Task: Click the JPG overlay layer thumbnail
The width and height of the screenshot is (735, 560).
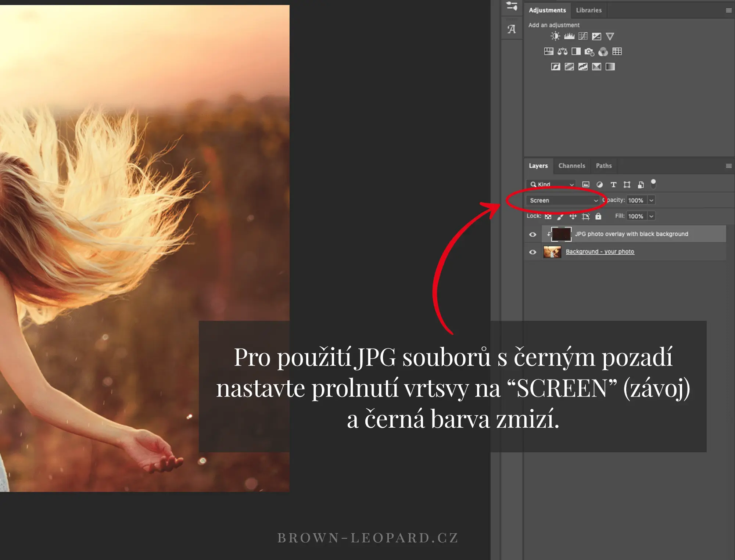Action: pyautogui.click(x=561, y=234)
